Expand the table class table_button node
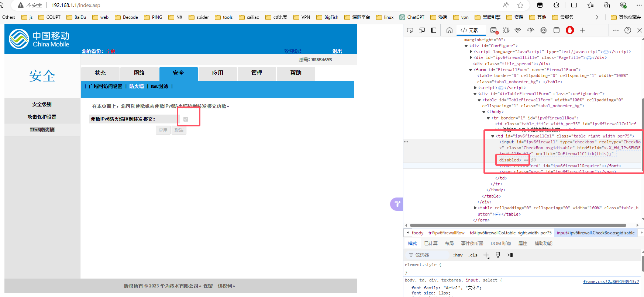 pos(475,208)
